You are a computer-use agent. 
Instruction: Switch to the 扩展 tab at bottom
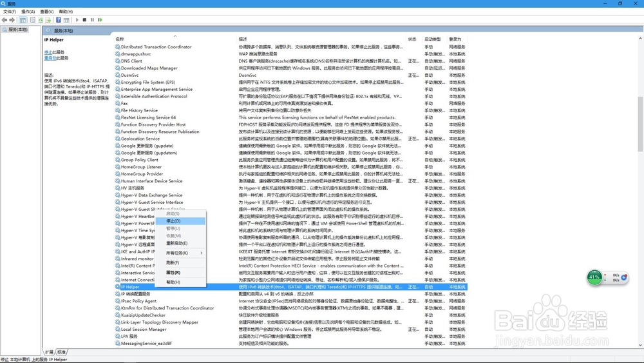click(x=50, y=352)
